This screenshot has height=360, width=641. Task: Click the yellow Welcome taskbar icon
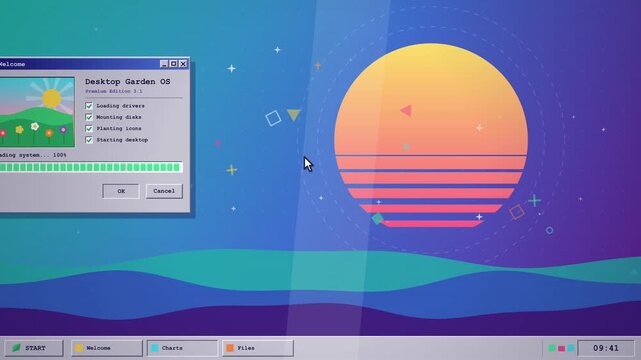(79, 348)
